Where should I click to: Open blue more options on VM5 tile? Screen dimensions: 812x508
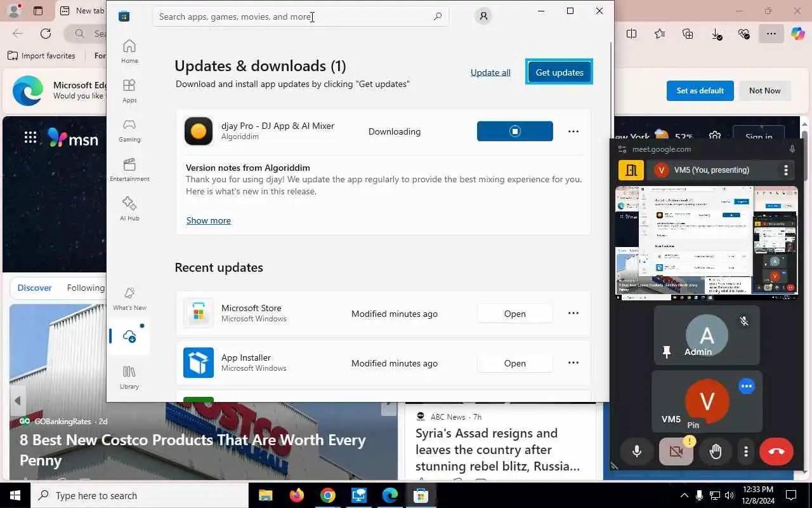tap(747, 386)
